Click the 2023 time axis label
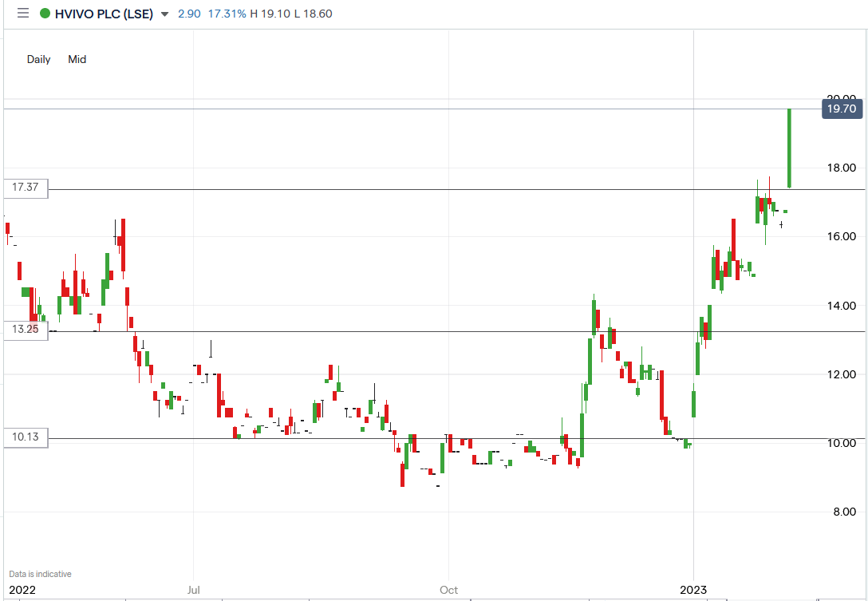The image size is (868, 601). coord(693,590)
